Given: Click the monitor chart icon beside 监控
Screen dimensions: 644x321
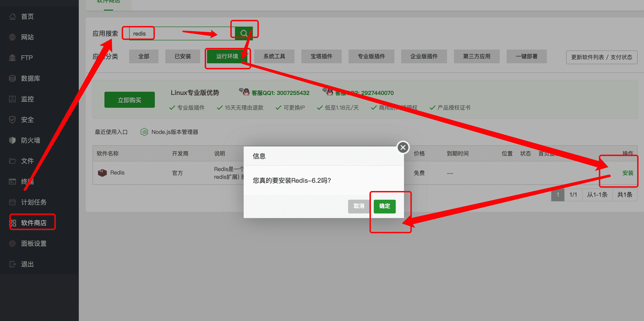Looking at the screenshot, I should [x=12, y=99].
